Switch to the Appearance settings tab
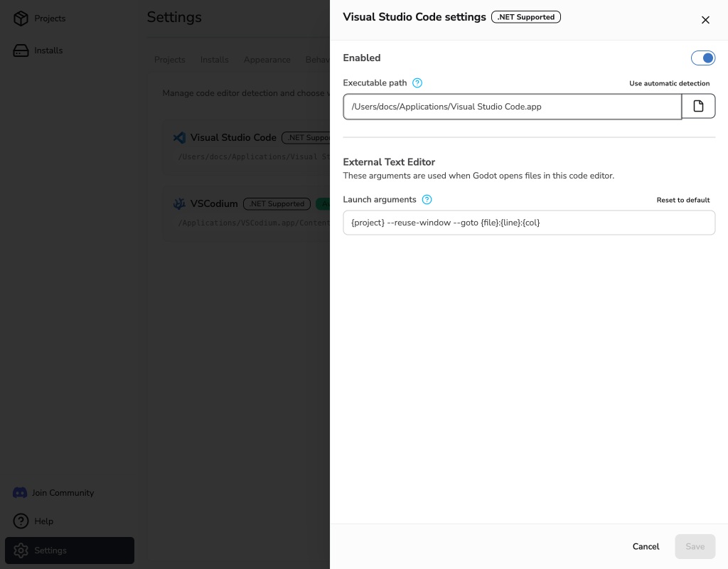Viewport: 728px width, 569px height. coord(267,60)
